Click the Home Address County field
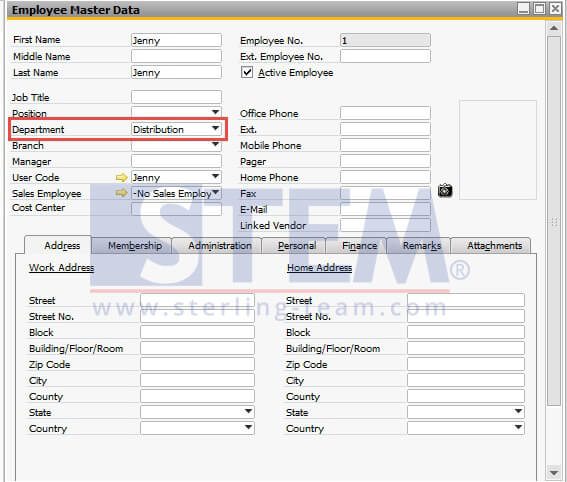The height and width of the screenshot is (482, 567). point(466,396)
